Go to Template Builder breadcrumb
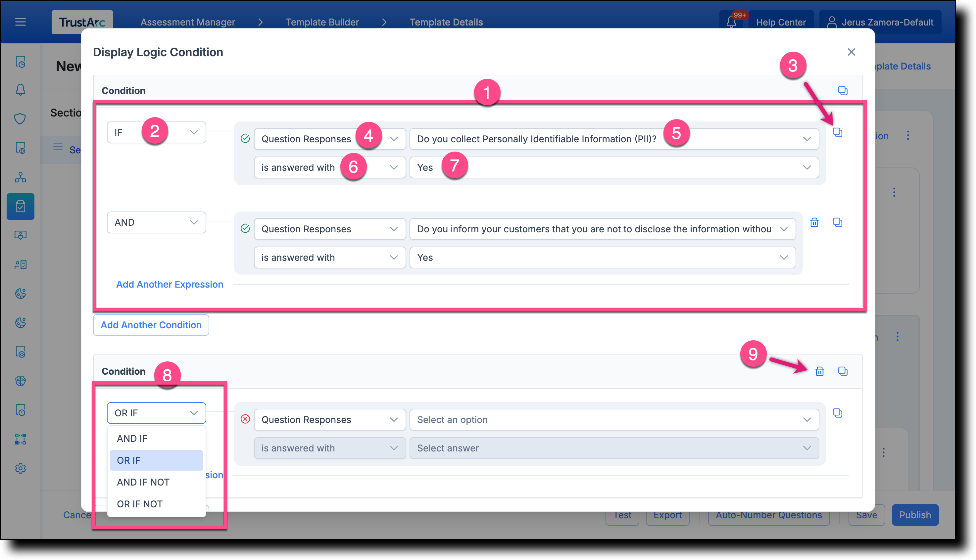This screenshot has width=976, height=560. coord(322,22)
